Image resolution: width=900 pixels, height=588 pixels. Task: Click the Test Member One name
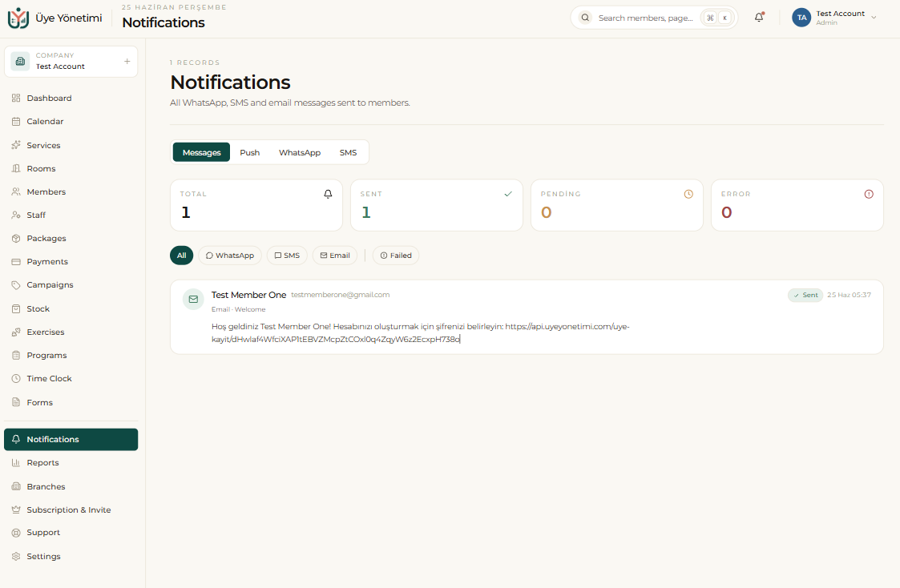click(248, 295)
